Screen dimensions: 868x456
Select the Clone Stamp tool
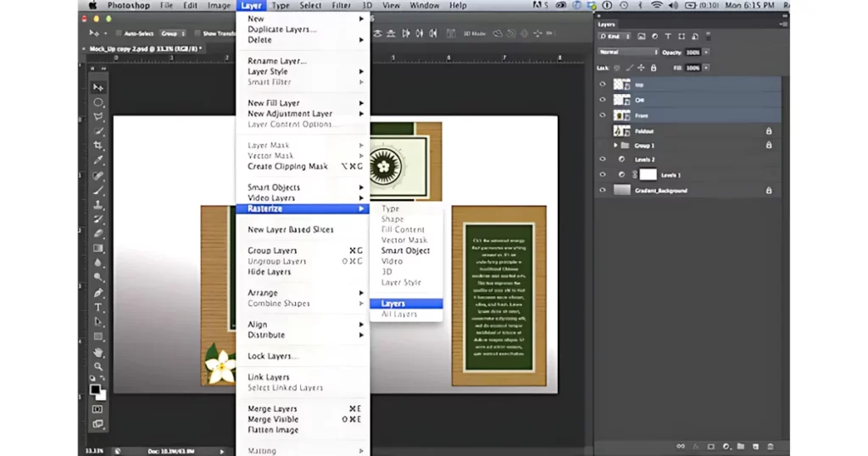[x=98, y=205]
